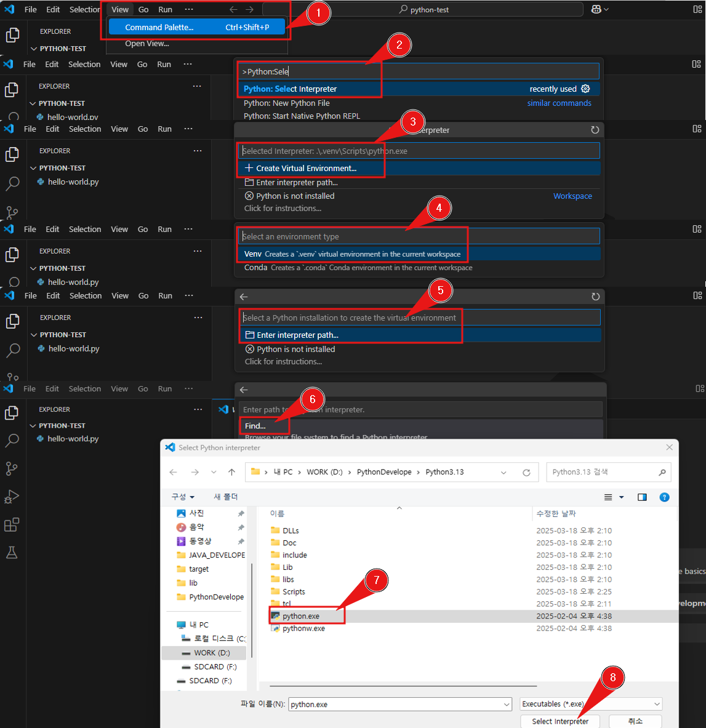
Task: Pick the Conda environment type
Action: click(x=419, y=268)
